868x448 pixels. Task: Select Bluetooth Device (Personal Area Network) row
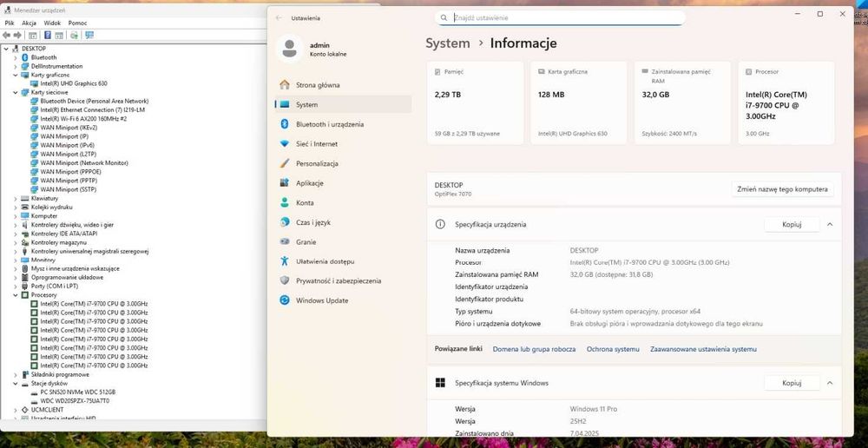(94, 101)
